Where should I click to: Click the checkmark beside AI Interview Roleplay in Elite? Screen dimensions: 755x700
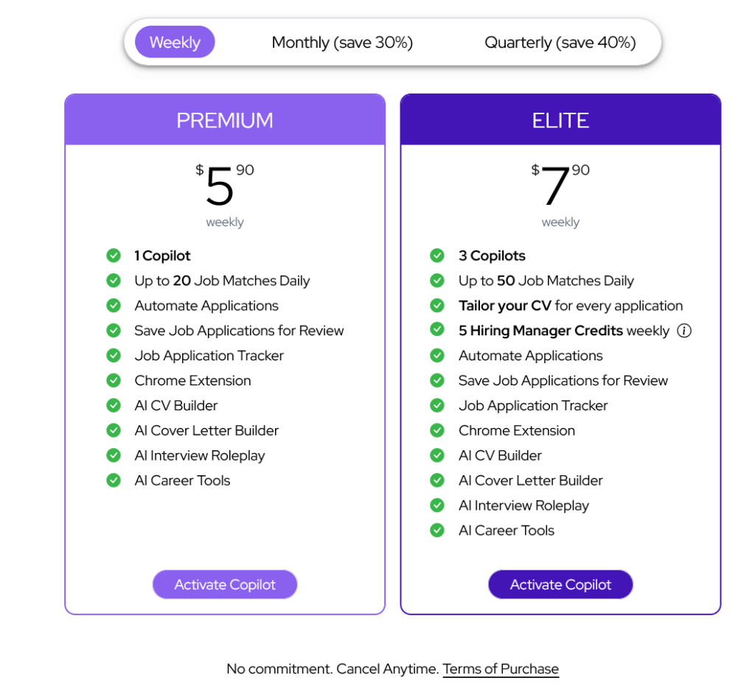coord(438,505)
